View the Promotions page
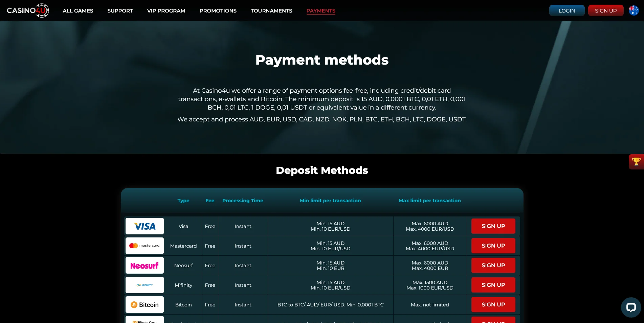Viewport: 644px width, 323px height. click(218, 11)
